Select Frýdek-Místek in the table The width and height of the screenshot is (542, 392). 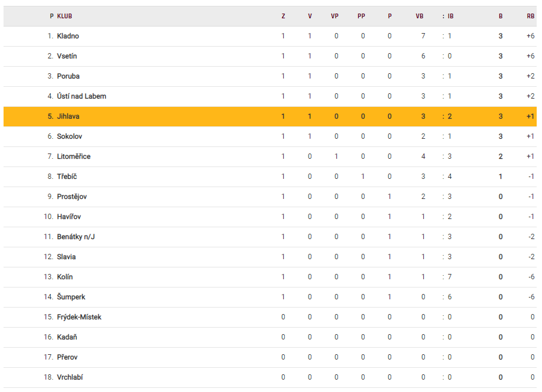(x=79, y=317)
